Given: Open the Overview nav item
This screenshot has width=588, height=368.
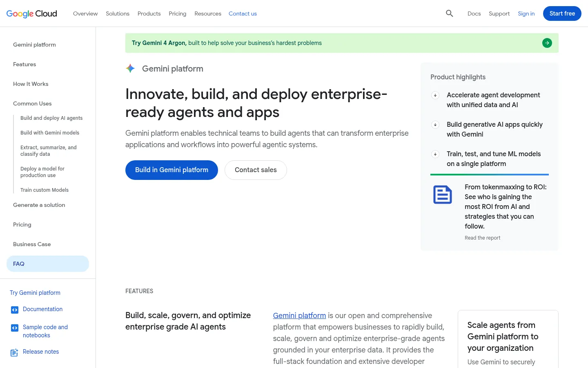Looking at the screenshot, I should (x=85, y=13).
